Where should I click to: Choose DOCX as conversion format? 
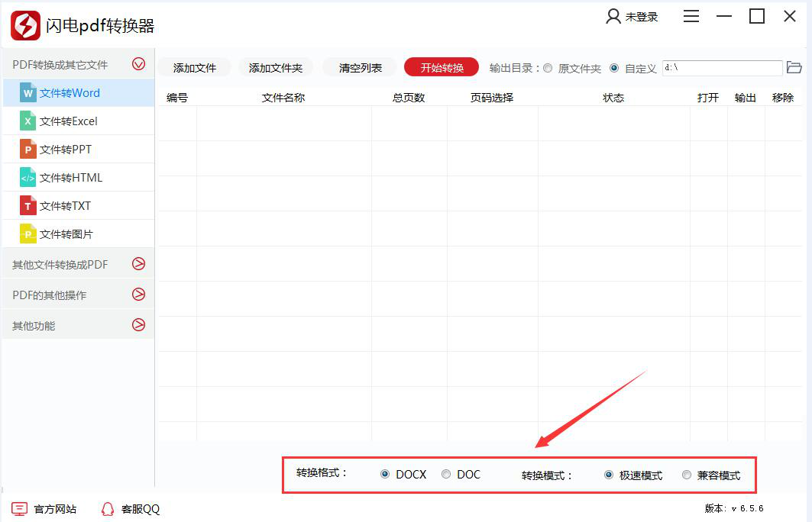click(385, 474)
